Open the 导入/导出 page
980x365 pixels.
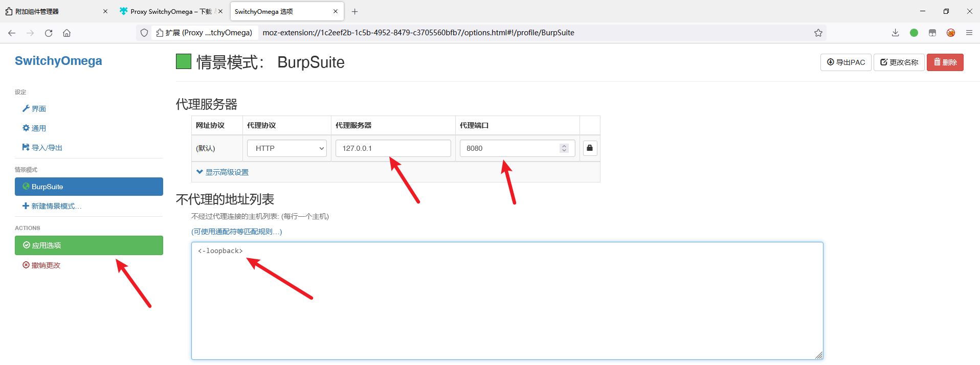pos(42,148)
